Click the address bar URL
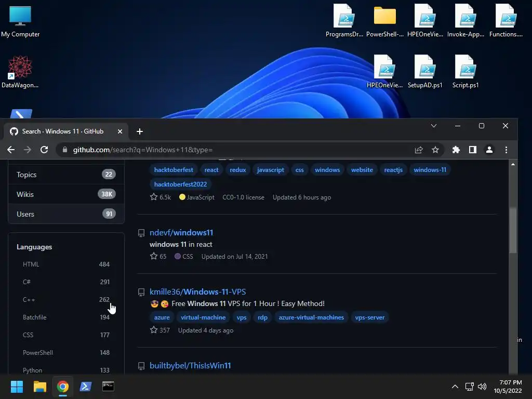This screenshot has height=399, width=532. [x=143, y=150]
